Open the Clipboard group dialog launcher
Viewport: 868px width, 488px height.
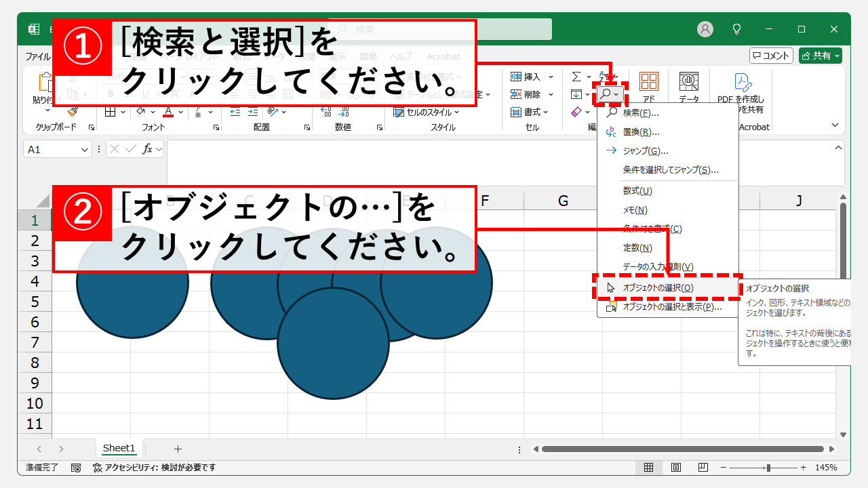click(x=92, y=127)
